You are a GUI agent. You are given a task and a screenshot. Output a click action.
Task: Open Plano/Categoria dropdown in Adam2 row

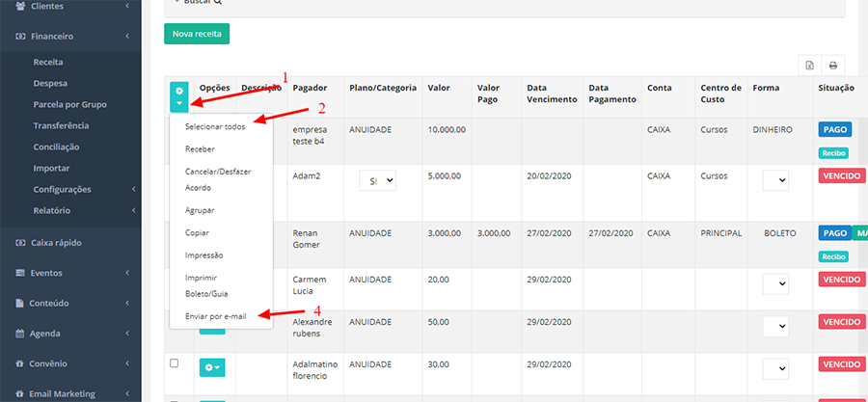tap(376, 180)
